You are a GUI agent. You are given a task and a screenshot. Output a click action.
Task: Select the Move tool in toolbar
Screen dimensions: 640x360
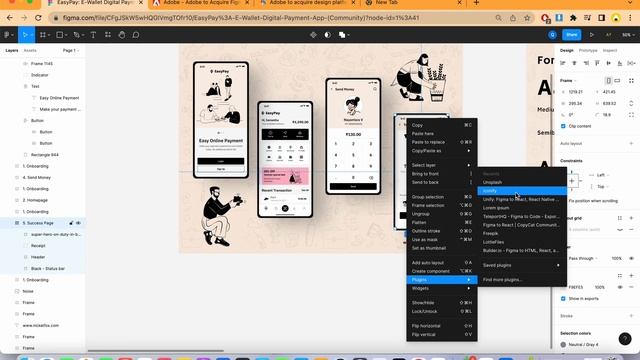pos(25,35)
